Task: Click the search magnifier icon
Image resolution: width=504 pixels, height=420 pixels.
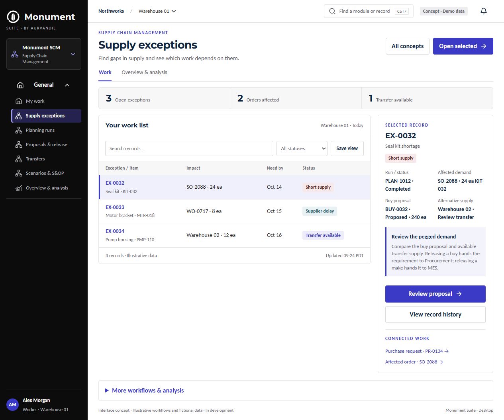Action: click(332, 11)
